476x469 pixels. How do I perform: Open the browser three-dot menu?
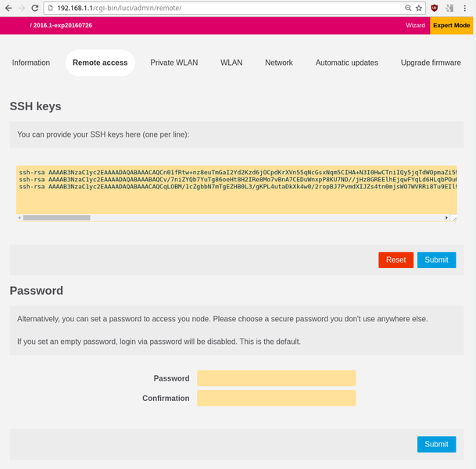(465, 8)
